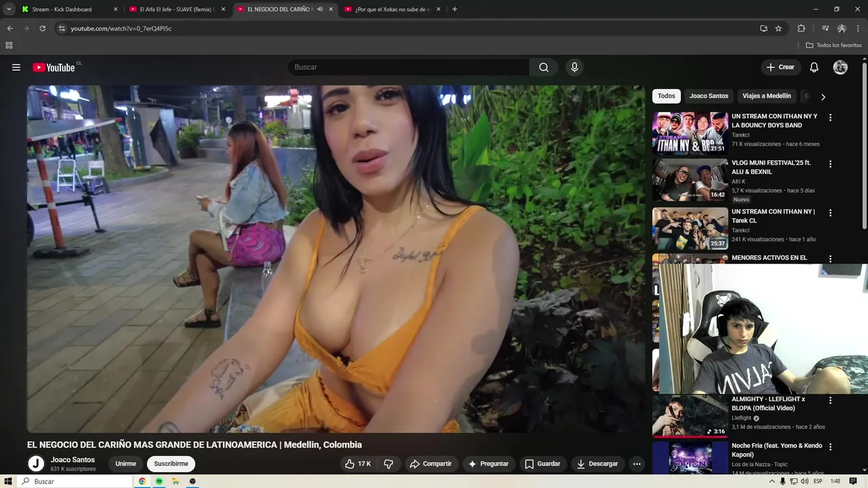Open Todos los favoritos bookmarks folder
The height and width of the screenshot is (488, 868).
[834, 45]
